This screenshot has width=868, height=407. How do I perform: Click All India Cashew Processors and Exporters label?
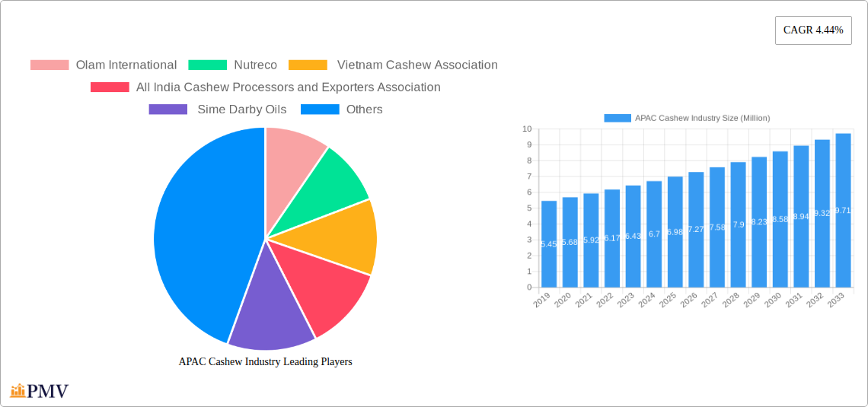[289, 87]
